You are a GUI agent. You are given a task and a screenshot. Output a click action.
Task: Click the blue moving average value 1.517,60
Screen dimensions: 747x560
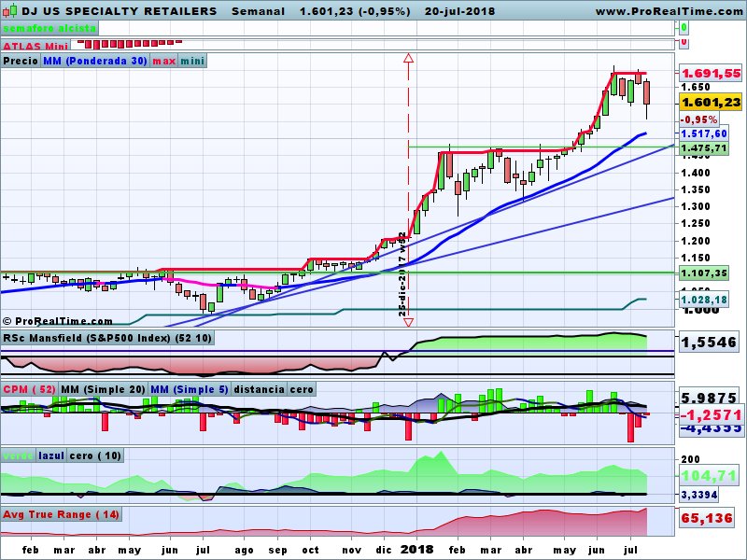click(704, 133)
